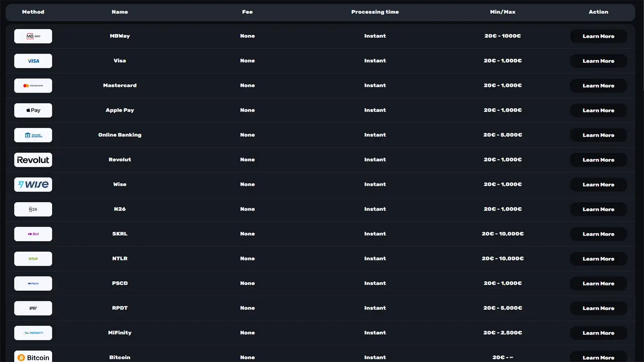644x362 pixels.
Task: Click Learn More in N26 row
Action: tap(599, 209)
